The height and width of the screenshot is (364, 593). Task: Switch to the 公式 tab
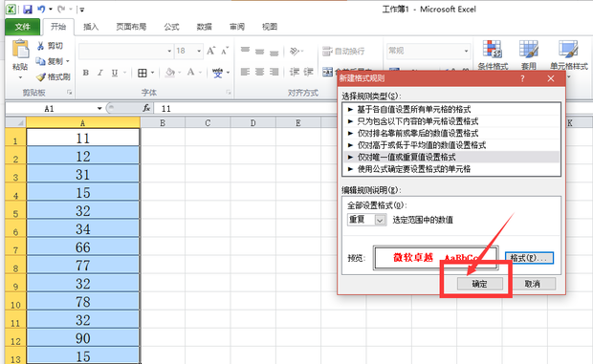(171, 27)
